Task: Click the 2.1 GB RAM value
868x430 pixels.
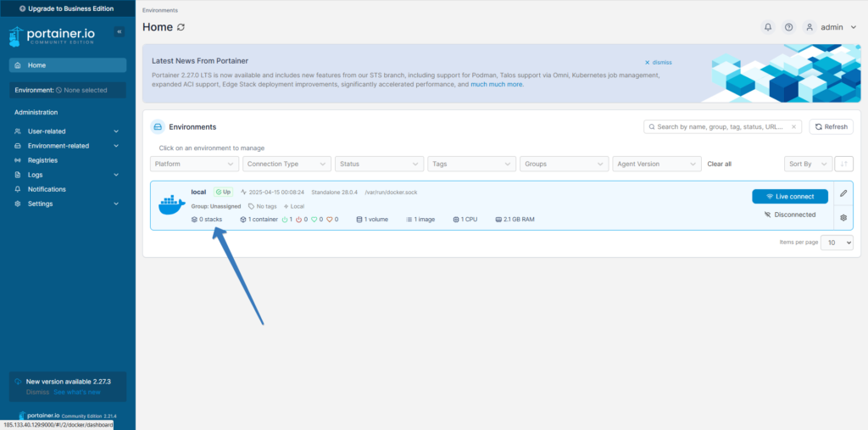Action: click(x=515, y=220)
